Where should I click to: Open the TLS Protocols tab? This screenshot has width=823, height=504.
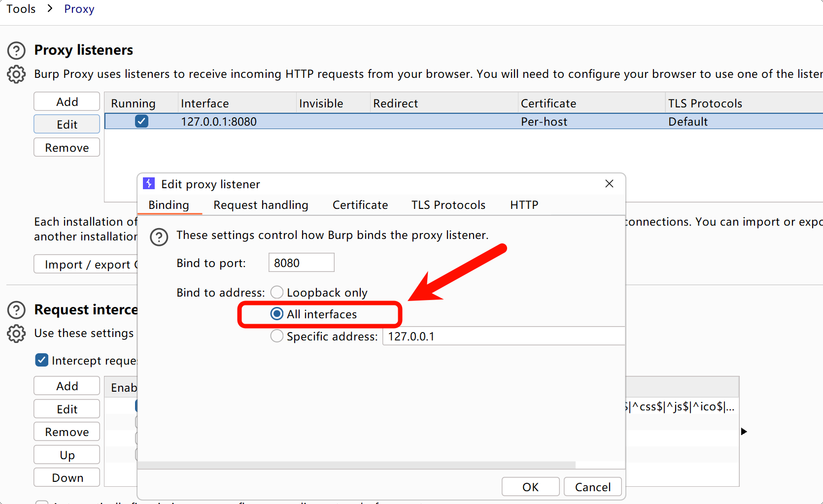(448, 205)
